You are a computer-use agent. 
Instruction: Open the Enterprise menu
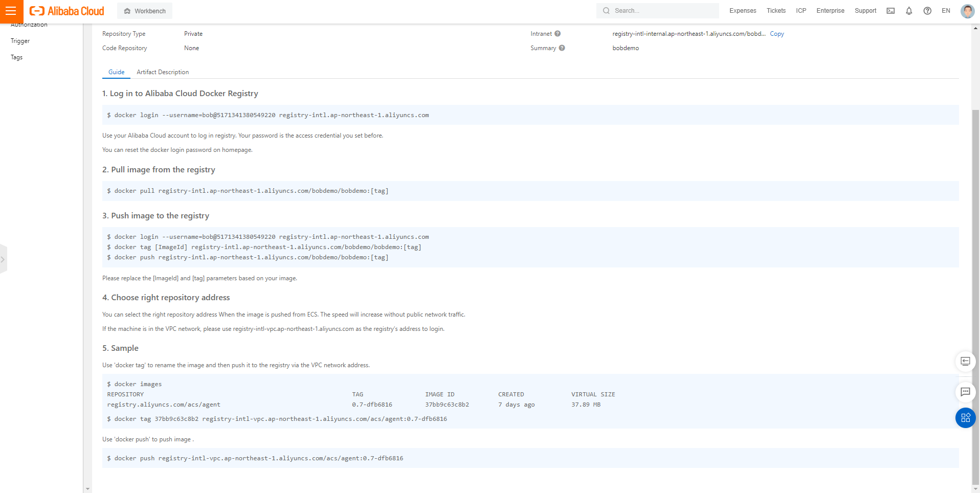coord(830,11)
